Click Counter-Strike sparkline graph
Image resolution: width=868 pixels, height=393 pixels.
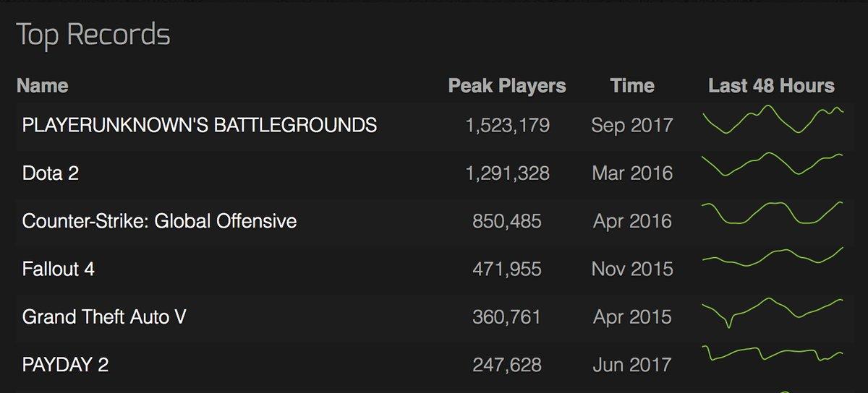coord(773,213)
